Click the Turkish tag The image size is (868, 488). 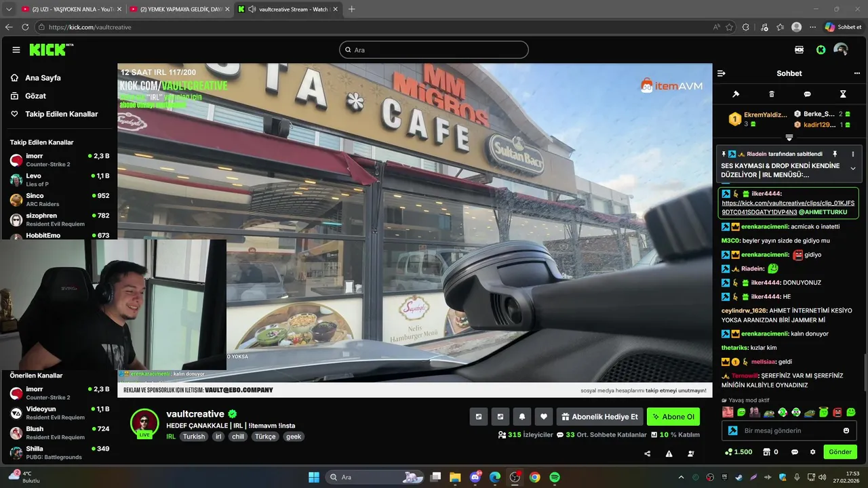click(194, 436)
